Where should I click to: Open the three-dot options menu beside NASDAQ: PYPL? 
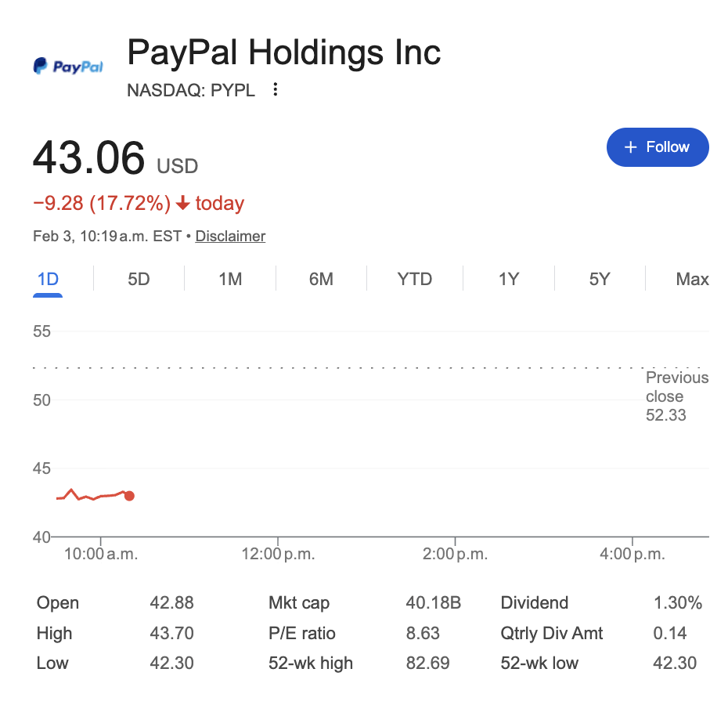tap(275, 90)
